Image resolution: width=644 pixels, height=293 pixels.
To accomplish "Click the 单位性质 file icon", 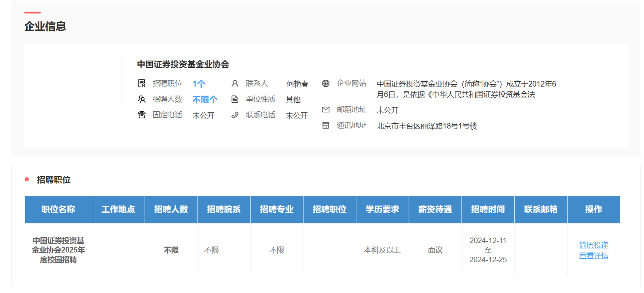I will tap(235, 99).
